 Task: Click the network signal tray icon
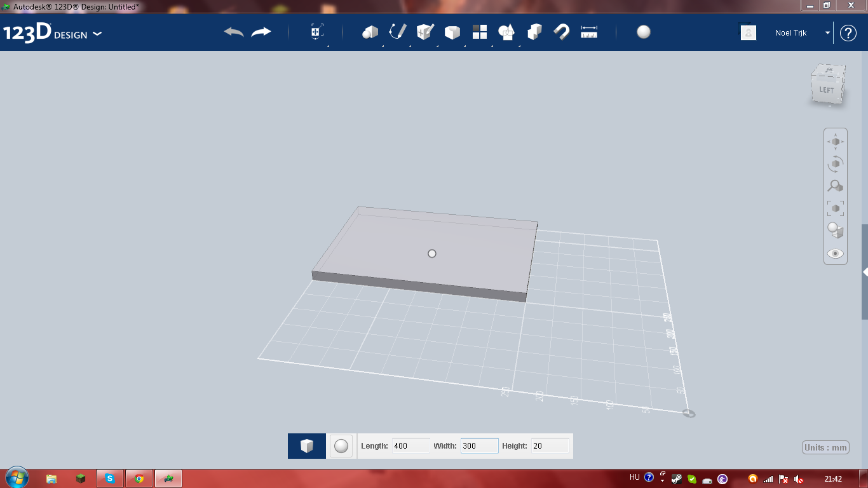768,479
